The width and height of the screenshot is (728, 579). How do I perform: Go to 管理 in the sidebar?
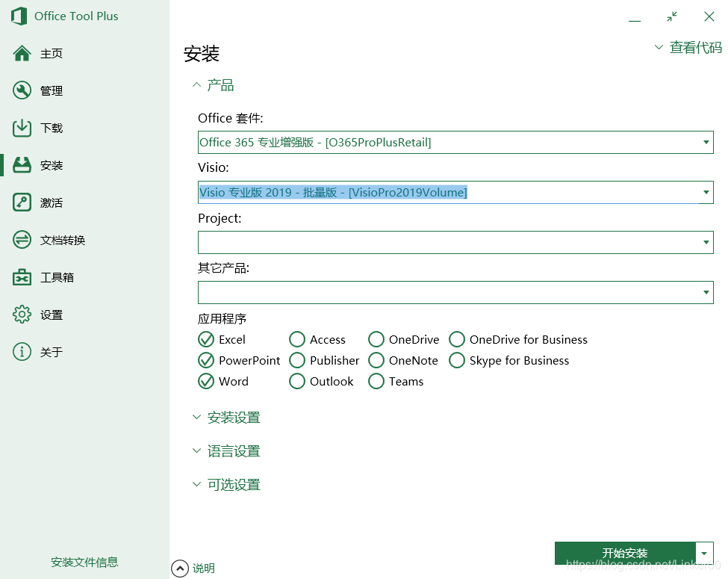coord(51,90)
